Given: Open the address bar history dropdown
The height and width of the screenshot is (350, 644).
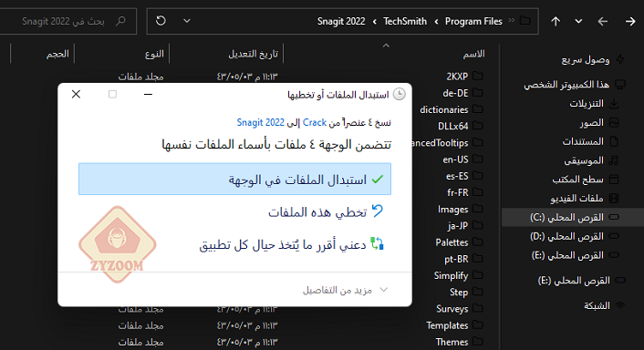Looking at the screenshot, I should [x=187, y=21].
